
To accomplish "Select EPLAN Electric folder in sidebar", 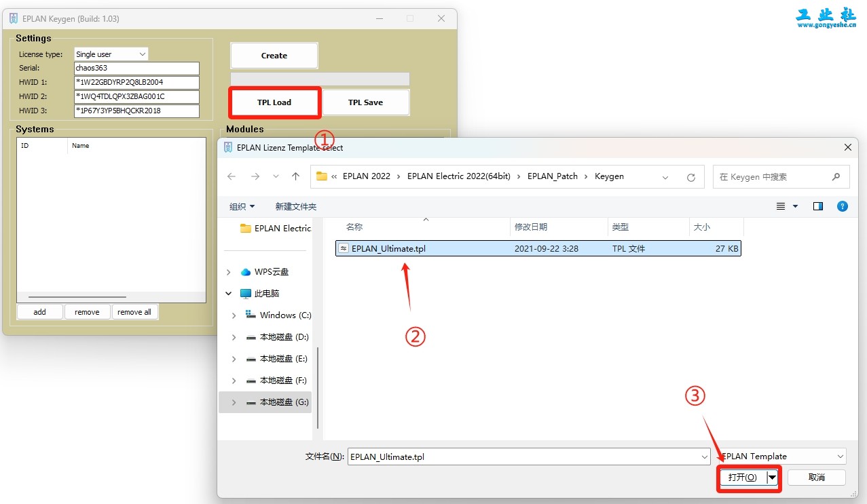I will (276, 229).
